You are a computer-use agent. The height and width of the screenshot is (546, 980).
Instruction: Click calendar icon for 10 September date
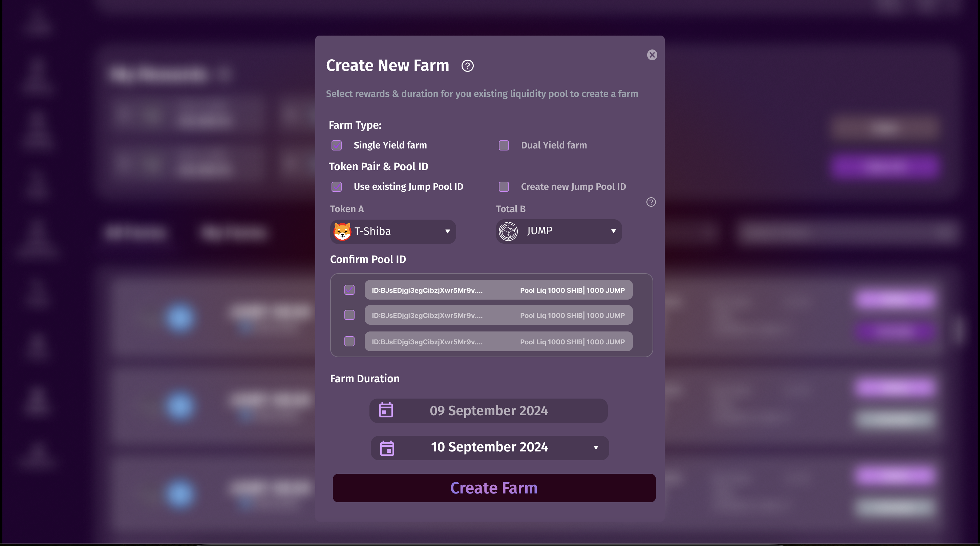[387, 448]
